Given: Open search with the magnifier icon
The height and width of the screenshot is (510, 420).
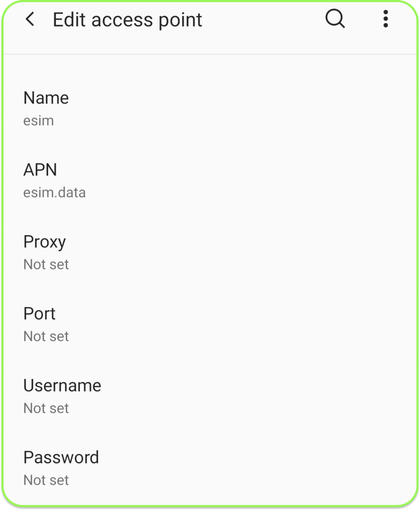Looking at the screenshot, I should 335,19.
